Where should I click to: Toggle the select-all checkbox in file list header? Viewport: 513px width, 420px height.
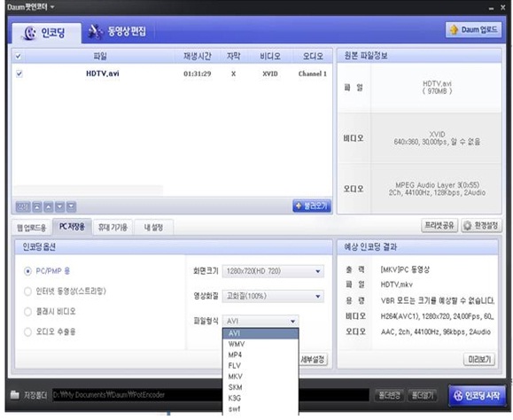(x=19, y=56)
